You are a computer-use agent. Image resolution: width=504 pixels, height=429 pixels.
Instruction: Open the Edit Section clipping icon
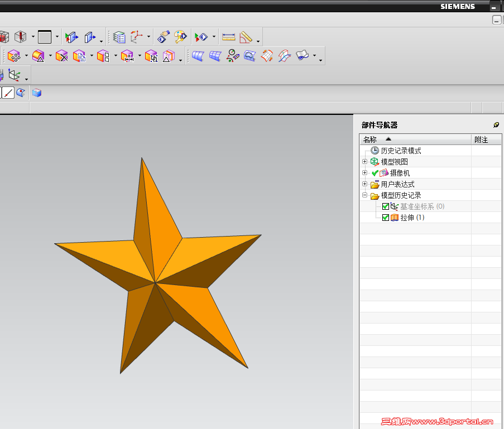pyautogui.click(x=71, y=37)
